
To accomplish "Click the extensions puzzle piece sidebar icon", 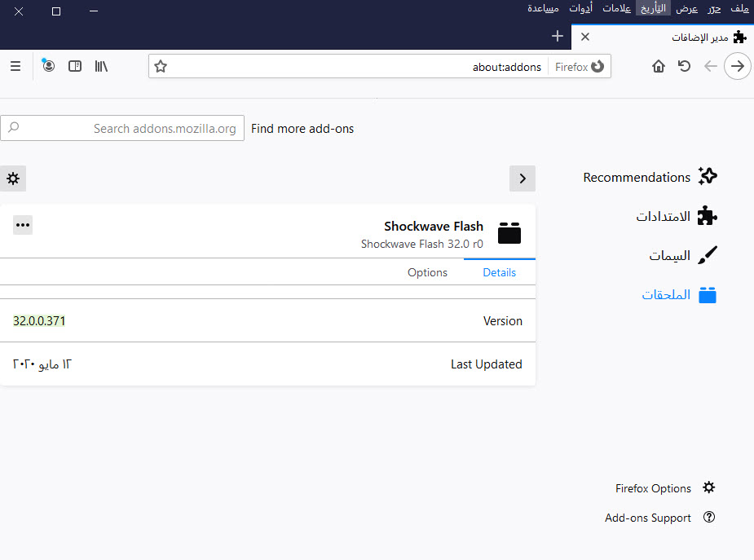I will point(708,215).
